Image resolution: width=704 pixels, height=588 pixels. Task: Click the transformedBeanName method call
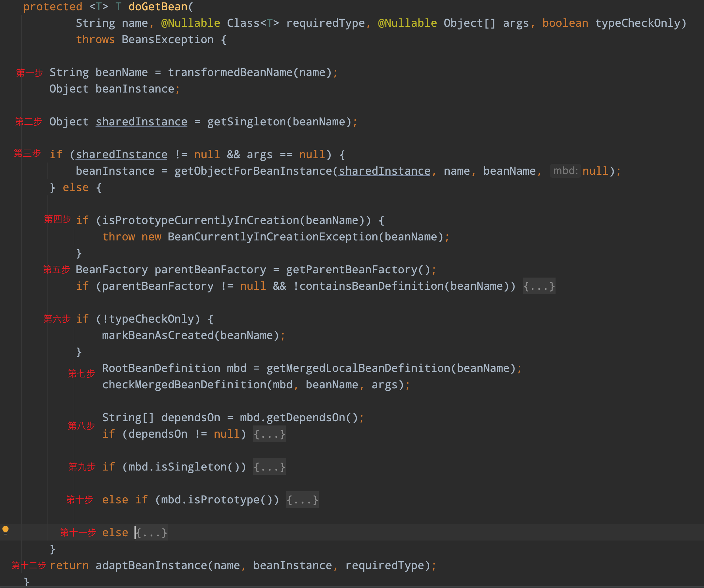pos(230,72)
